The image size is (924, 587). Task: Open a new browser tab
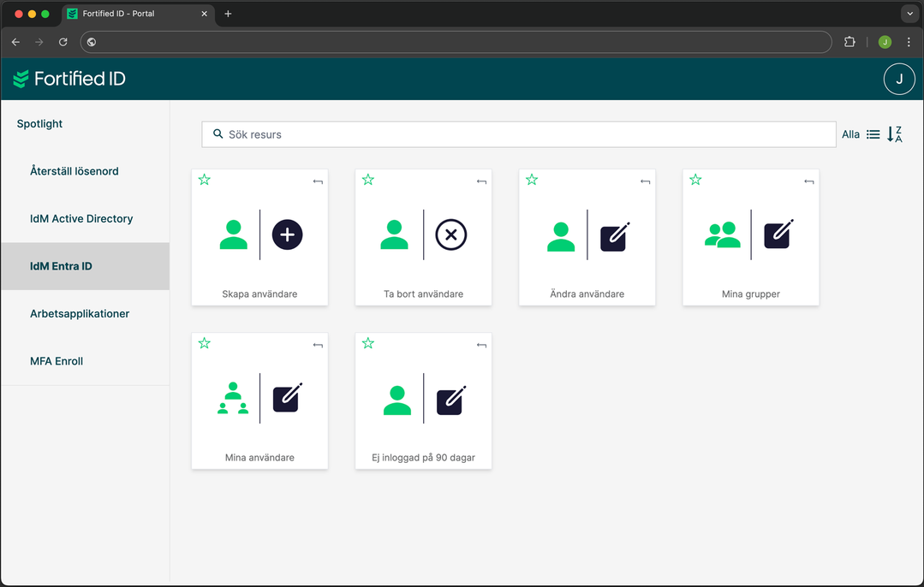[x=228, y=14]
